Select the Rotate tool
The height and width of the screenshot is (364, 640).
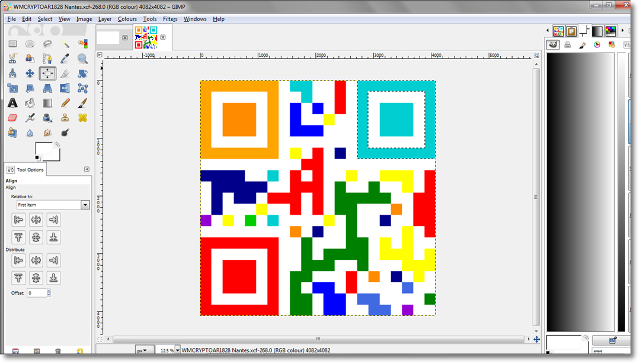[82, 73]
